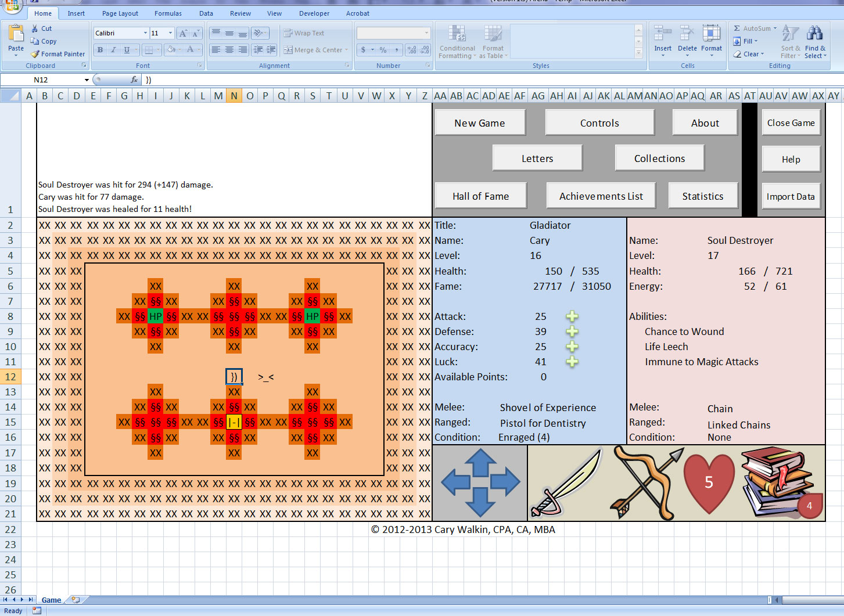The width and height of the screenshot is (844, 616).
Task: Click the Fill Color paint bucket swatch
Action: (x=171, y=50)
